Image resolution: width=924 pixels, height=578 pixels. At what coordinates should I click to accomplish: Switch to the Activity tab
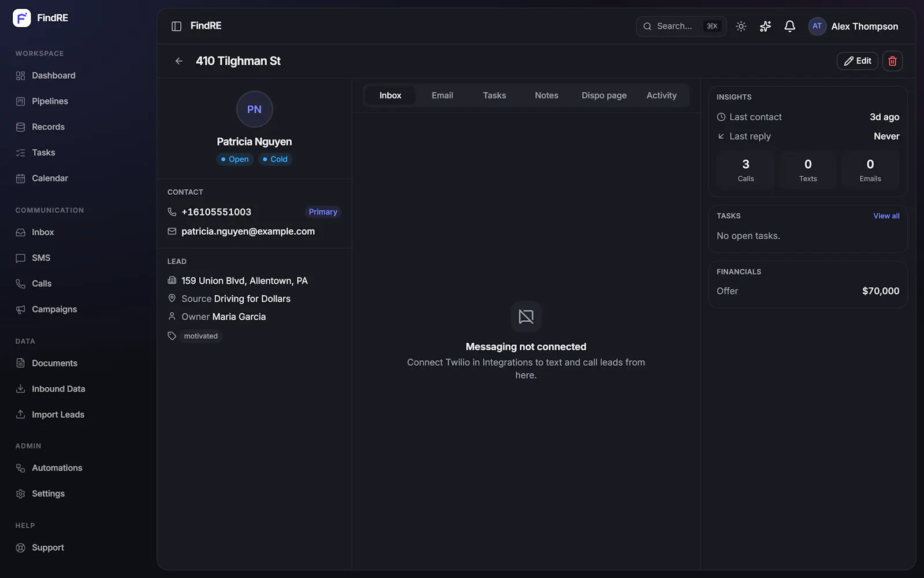tap(662, 95)
